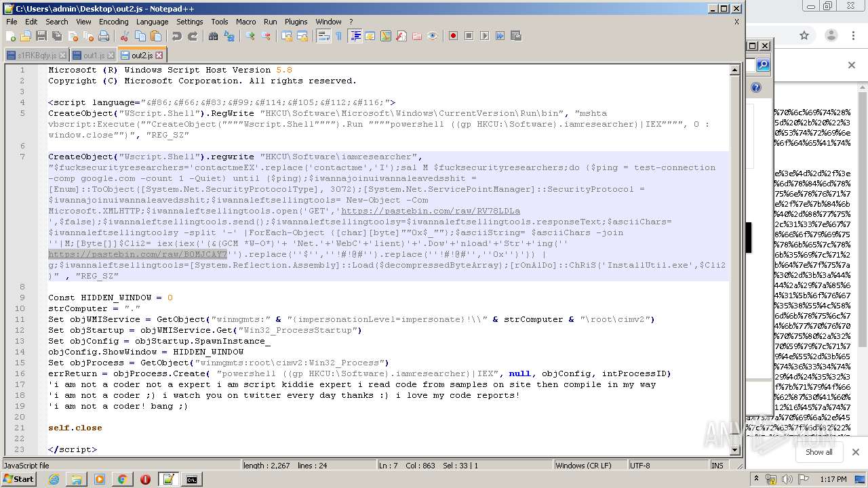Open a file via Open toolbar icon
The height and width of the screenshot is (488, 868).
pyautogui.click(x=26, y=36)
